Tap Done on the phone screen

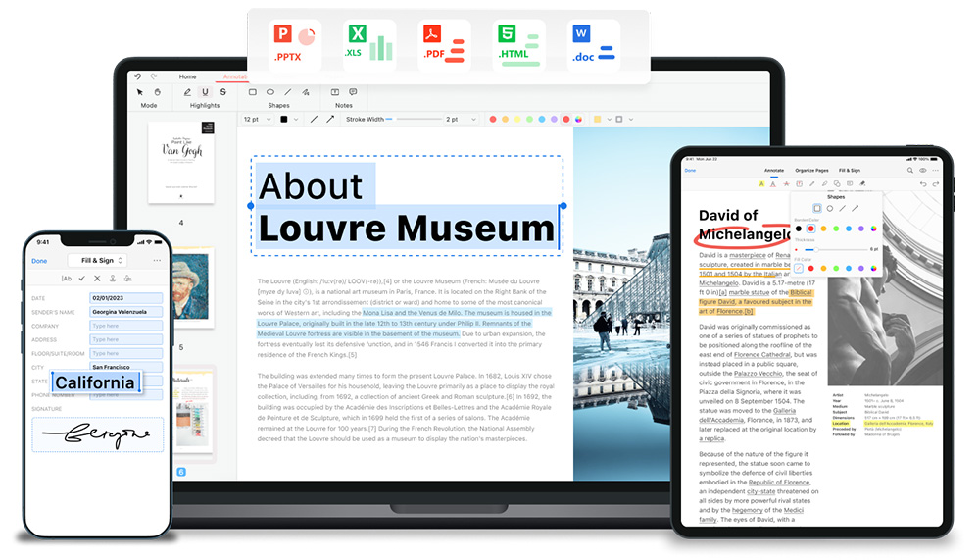pyautogui.click(x=39, y=261)
